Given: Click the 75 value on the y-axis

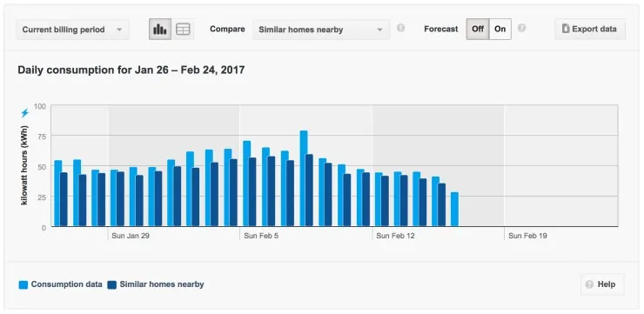Looking at the screenshot, I should (x=43, y=137).
